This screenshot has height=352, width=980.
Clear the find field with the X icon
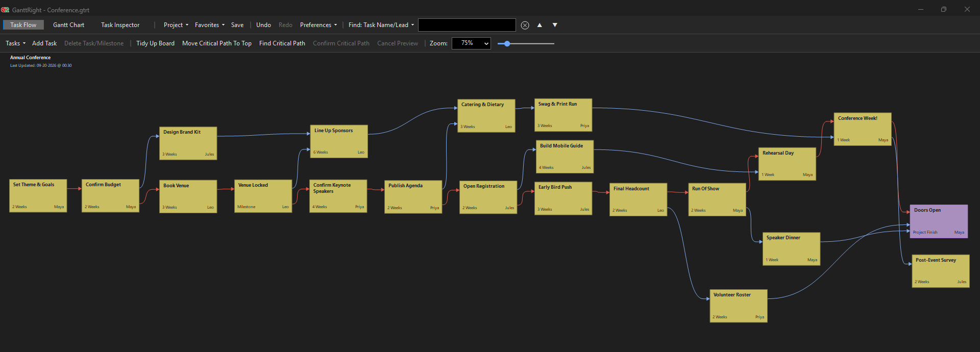tap(525, 25)
